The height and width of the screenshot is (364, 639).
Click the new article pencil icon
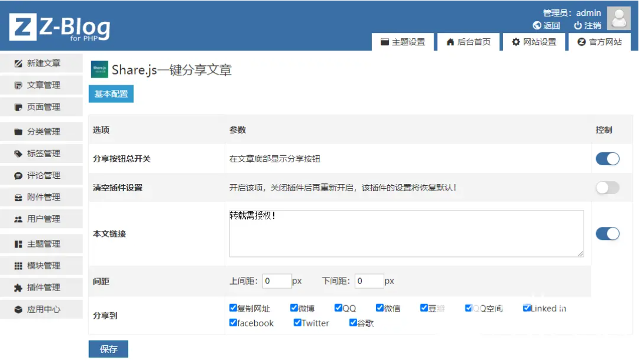point(18,64)
